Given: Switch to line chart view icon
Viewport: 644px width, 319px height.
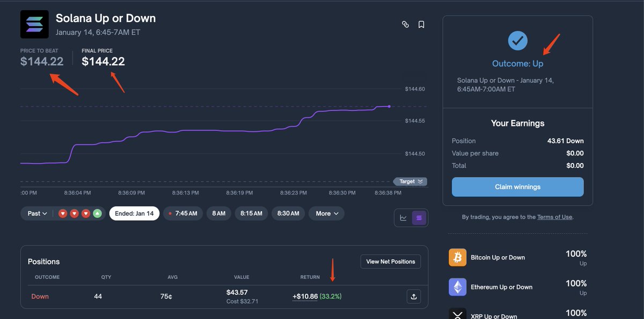Looking at the screenshot, I should click(x=404, y=218).
